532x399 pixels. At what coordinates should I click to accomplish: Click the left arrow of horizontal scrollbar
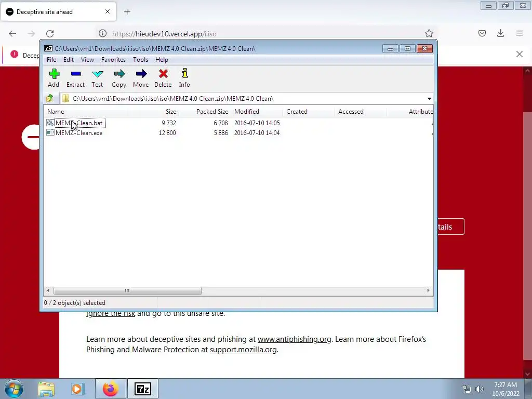(48, 291)
